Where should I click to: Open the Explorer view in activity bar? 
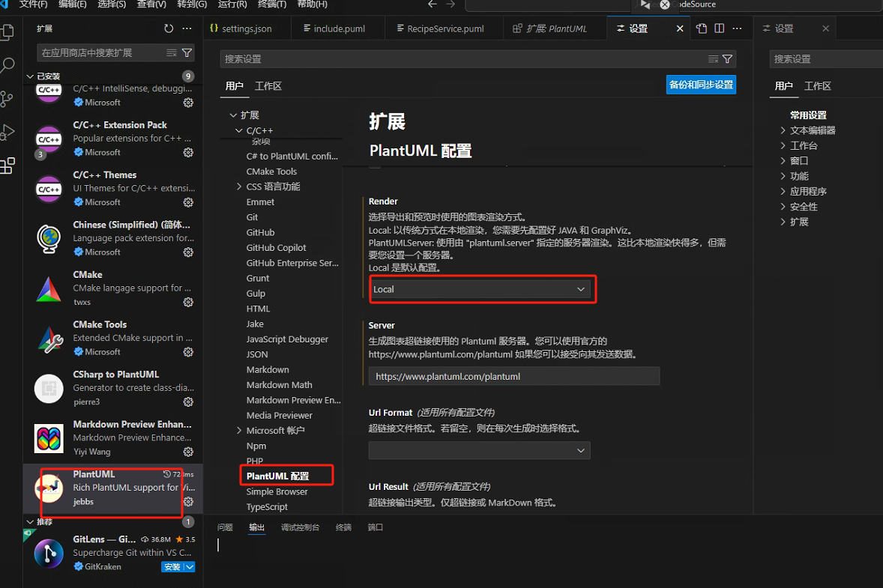7,31
